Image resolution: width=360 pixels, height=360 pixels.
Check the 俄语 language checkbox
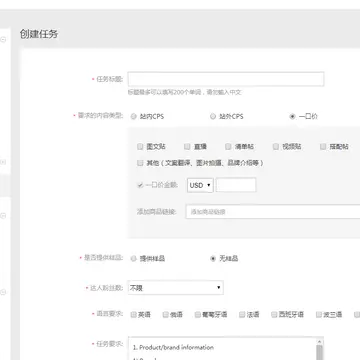tap(166, 314)
